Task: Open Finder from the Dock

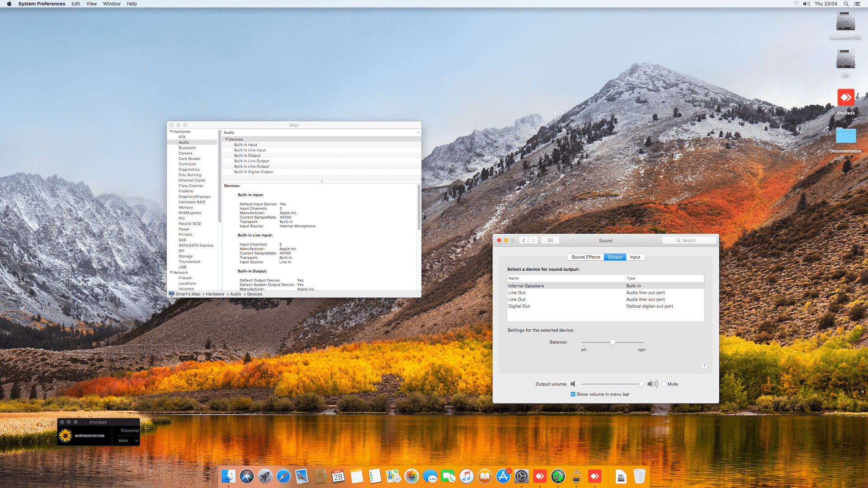Action: click(x=228, y=476)
